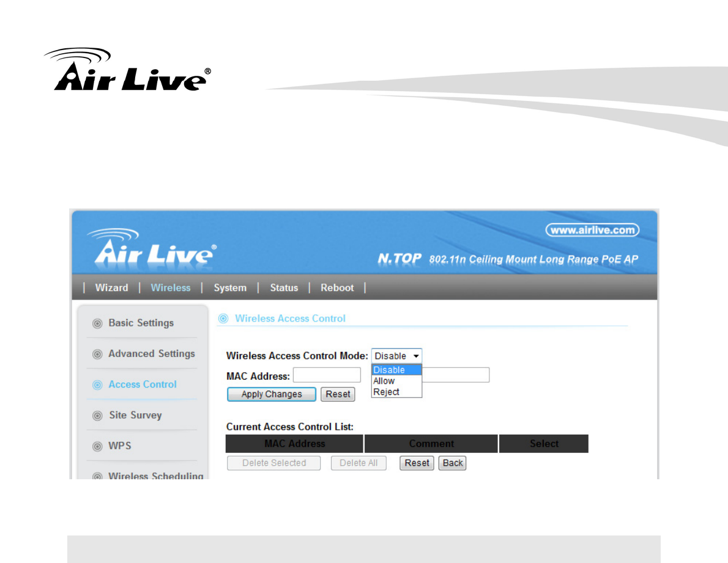Click the Advanced Settings bullet icon

click(97, 355)
